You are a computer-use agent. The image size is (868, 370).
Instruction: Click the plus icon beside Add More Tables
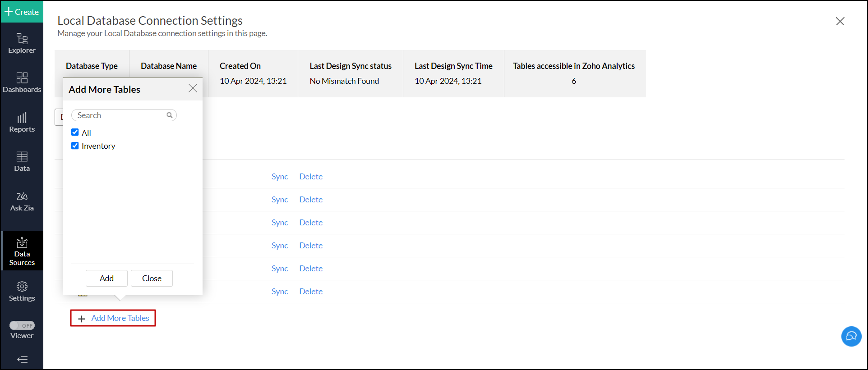(82, 319)
